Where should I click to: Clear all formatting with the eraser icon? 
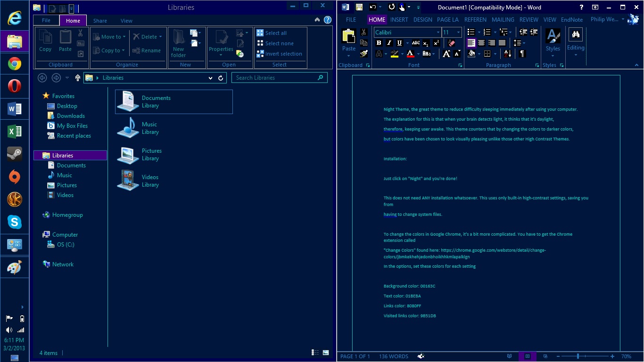tap(451, 43)
